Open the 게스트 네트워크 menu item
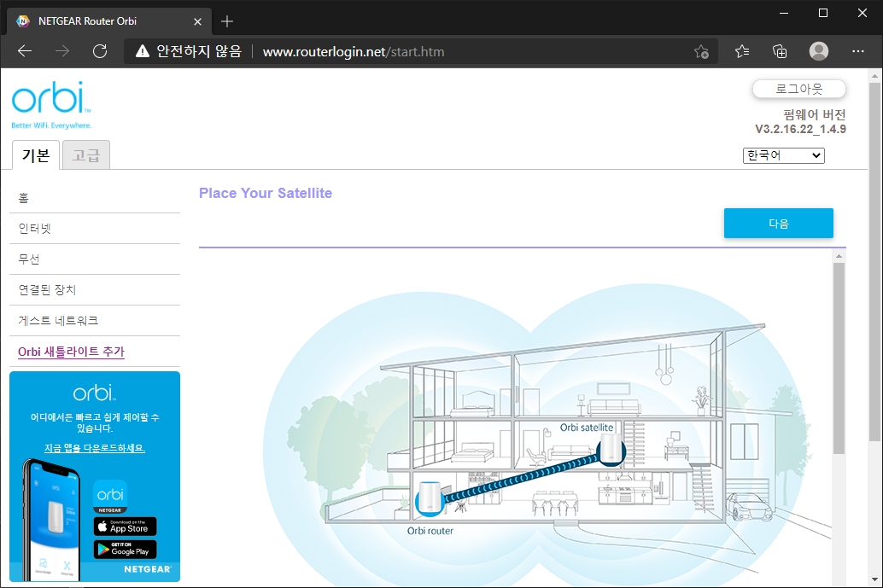Viewport: 883px width, 588px height. point(95,321)
